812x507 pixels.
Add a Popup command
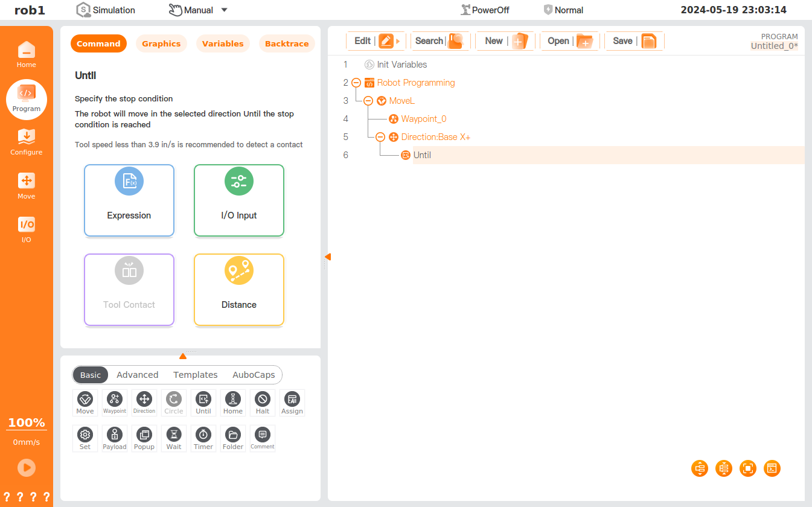[x=144, y=438]
